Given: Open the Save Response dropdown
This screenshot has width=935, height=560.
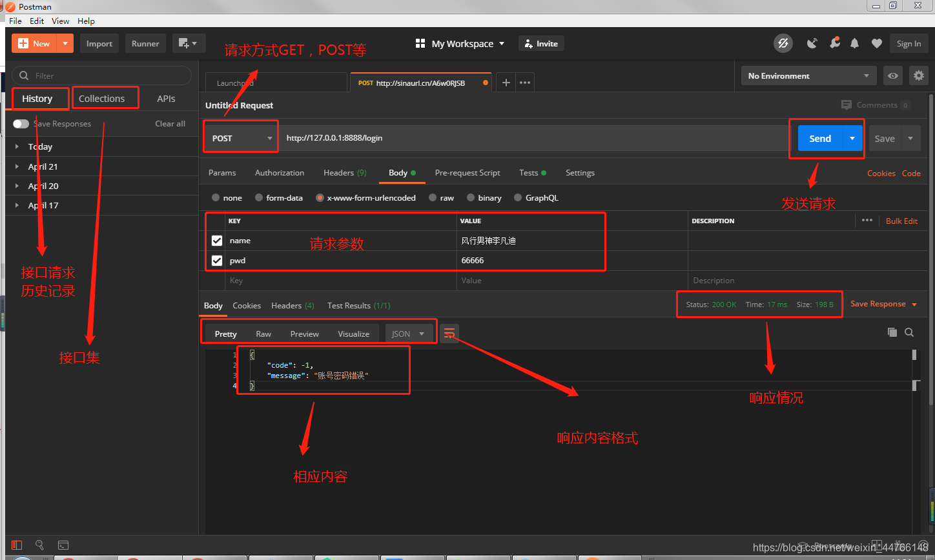Looking at the screenshot, I should tap(883, 304).
